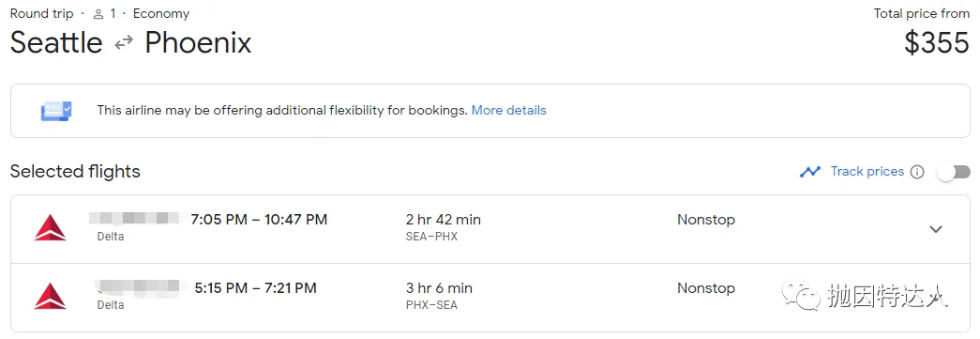This screenshot has width=980, height=339.
Task: Click the passenger icon next to 1
Action: (98, 14)
